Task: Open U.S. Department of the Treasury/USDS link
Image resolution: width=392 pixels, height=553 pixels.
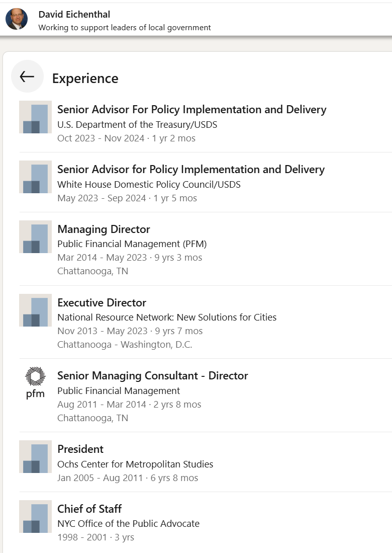Action: point(137,125)
